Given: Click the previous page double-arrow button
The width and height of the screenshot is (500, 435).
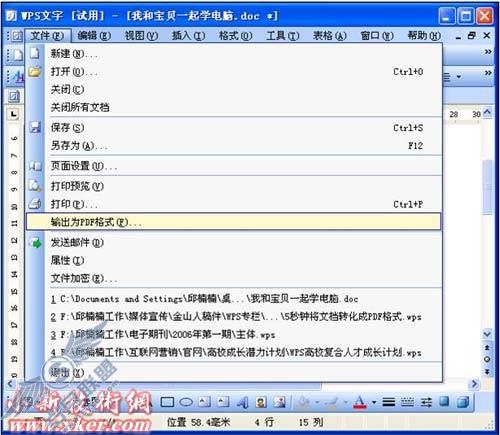Looking at the screenshot, I should pos(487,348).
